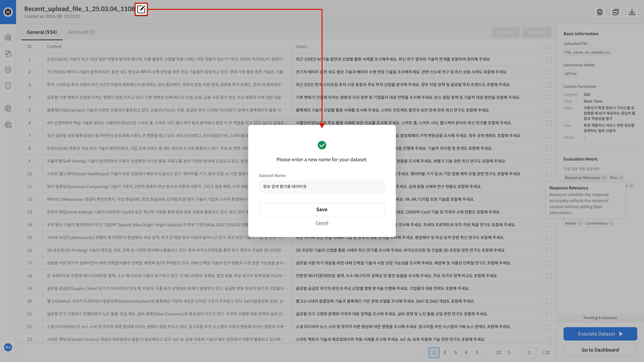The height and width of the screenshot is (362, 644).
Task: Click the context cell of row 16 about 3D printing
Action: click(x=167, y=250)
